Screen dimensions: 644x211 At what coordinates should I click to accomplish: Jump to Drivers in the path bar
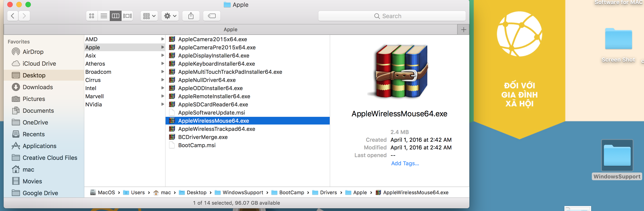click(x=325, y=192)
